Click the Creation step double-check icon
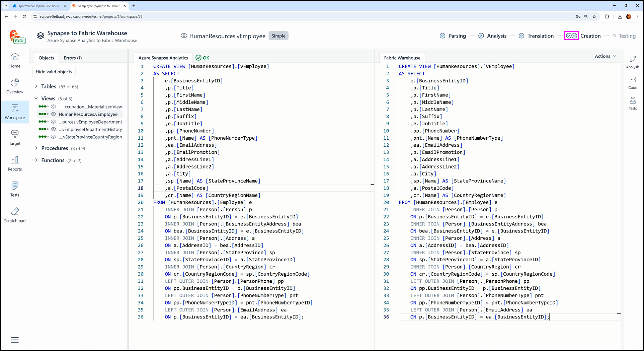This screenshot has height=351, width=644. point(571,36)
